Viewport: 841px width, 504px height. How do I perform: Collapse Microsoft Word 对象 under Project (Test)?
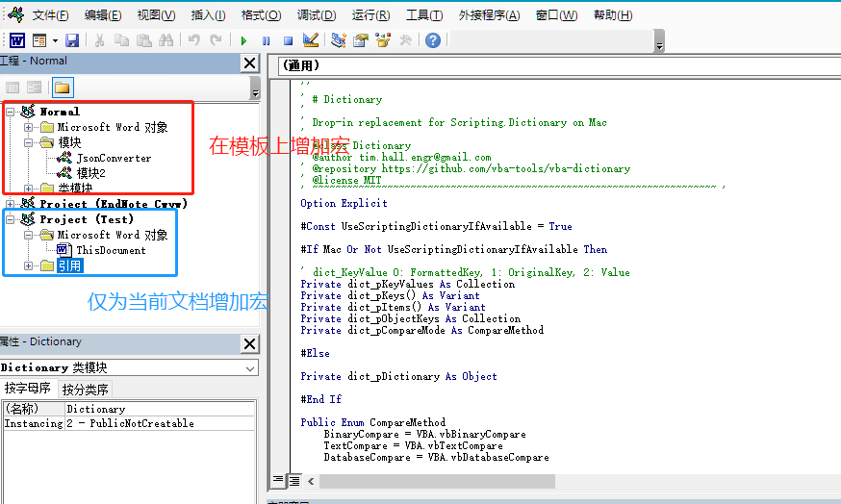click(x=28, y=236)
